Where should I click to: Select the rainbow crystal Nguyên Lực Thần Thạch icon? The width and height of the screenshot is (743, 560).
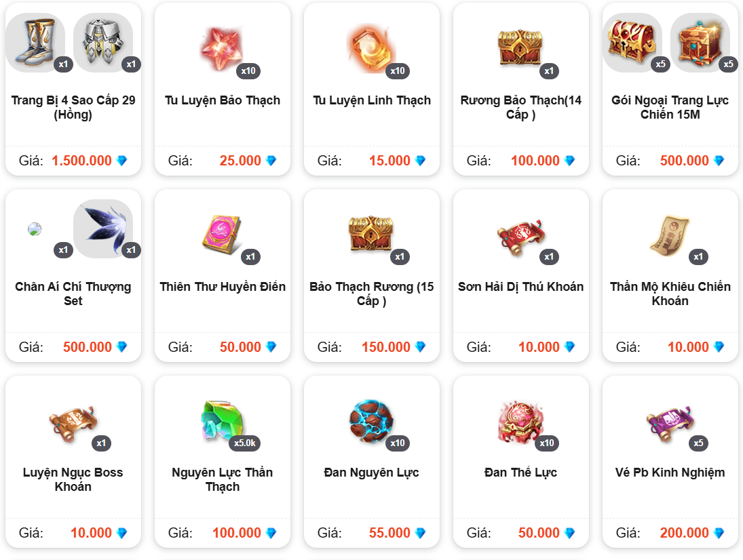tap(222, 421)
